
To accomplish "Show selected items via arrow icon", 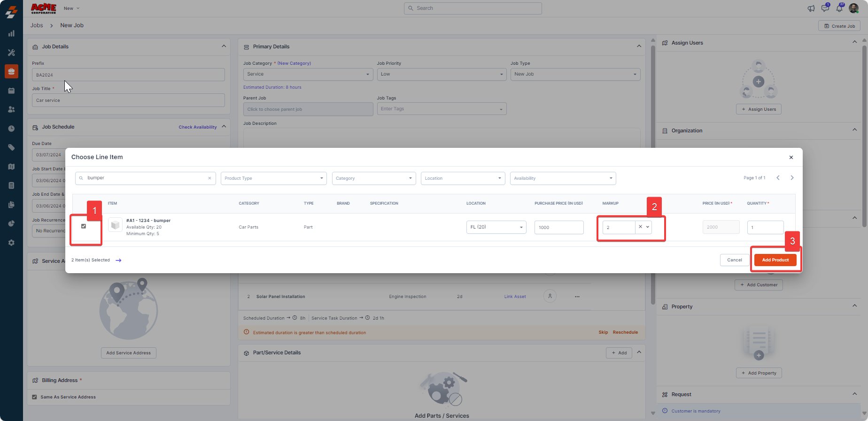I will 118,260.
